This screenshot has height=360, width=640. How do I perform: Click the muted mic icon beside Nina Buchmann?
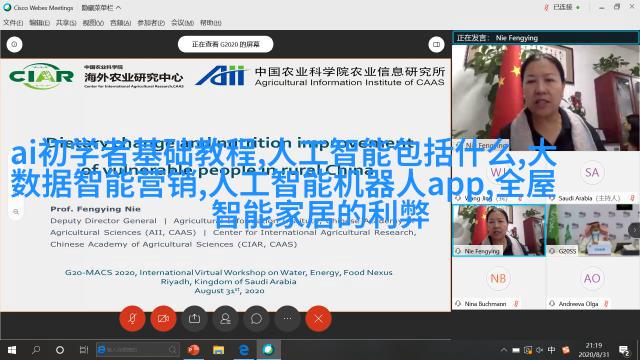pos(516,304)
